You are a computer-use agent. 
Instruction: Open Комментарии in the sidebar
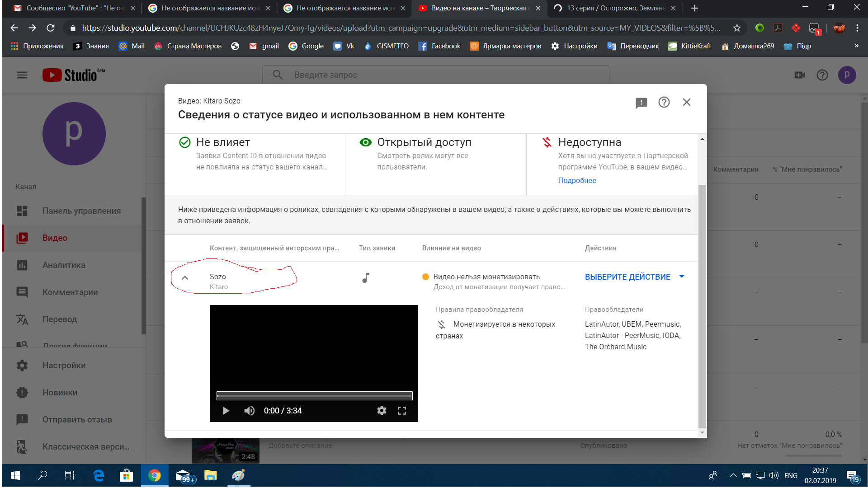tap(70, 292)
